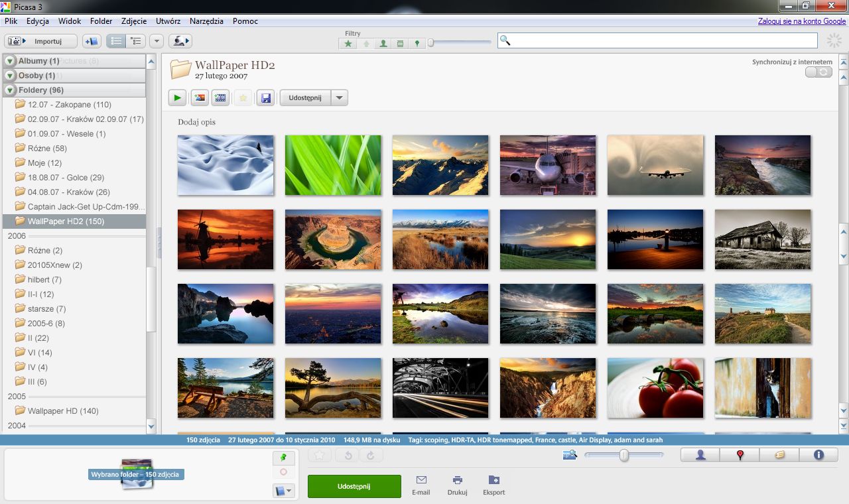Open the Udostępnij dropdown arrow
This screenshot has height=504, width=849.
coord(339,97)
